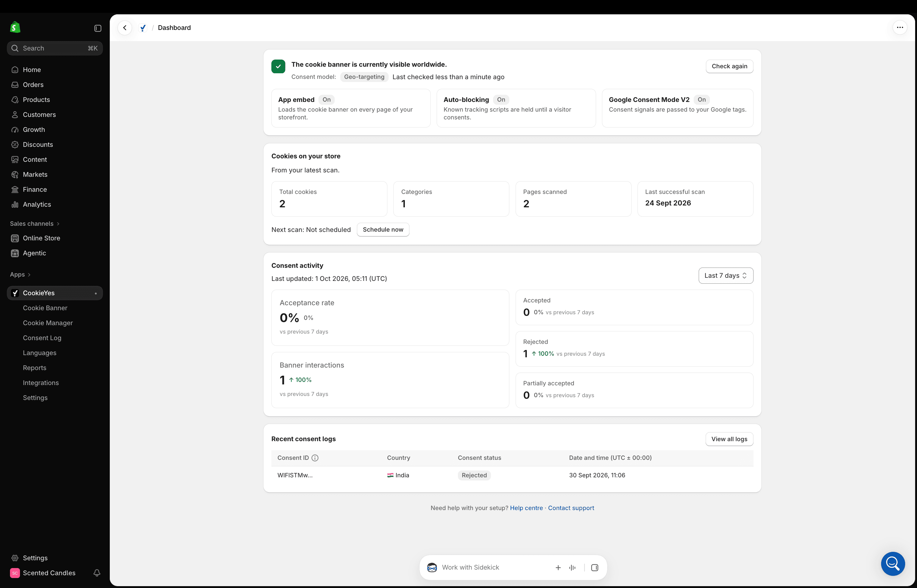This screenshot has width=917, height=588.
Task: Click the Shopify logo icon
Action: [x=15, y=27]
